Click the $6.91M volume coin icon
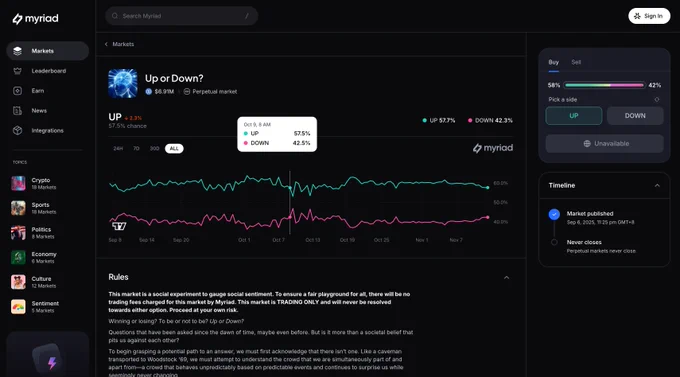This screenshot has width=680, height=377. pyautogui.click(x=148, y=92)
